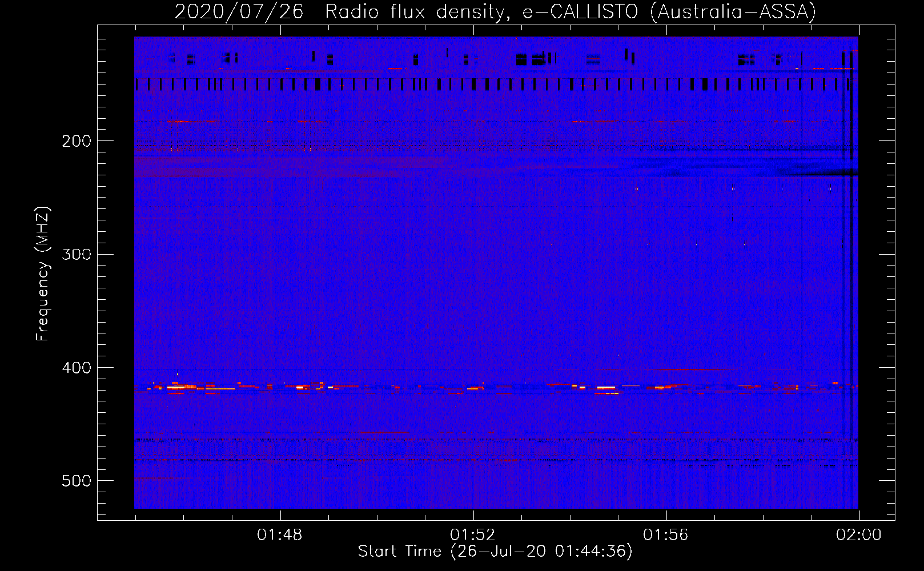Click the plot title '2020/07/26 Radio flux density'

(342, 11)
